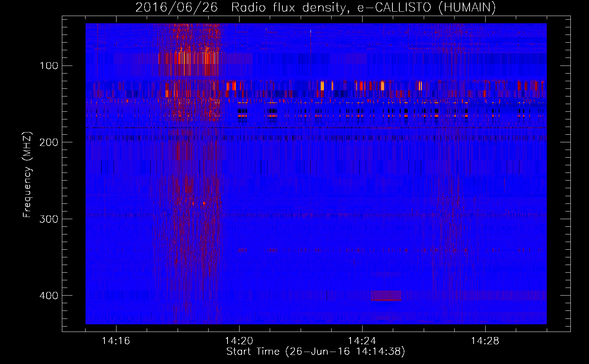Image resolution: width=589 pixels, height=364 pixels.
Task: Click the 'e-CALLISTO (HUMAIN)' title text
Action: (x=426, y=8)
